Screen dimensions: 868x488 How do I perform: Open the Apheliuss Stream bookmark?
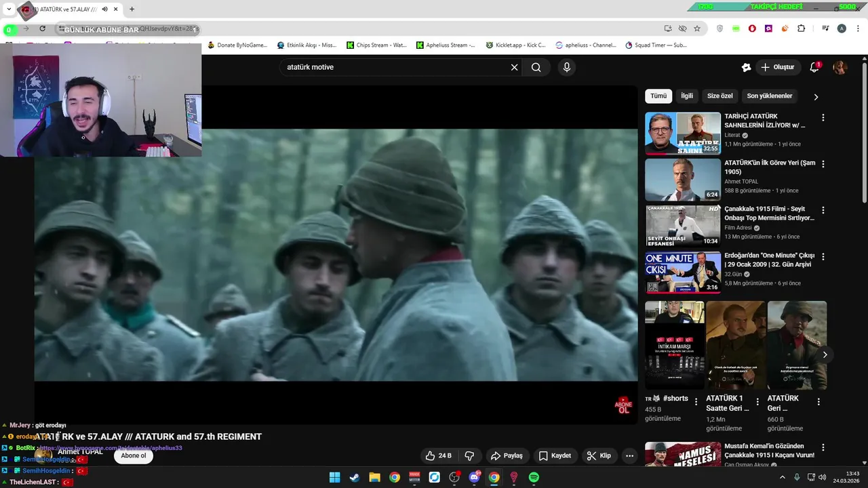446,45
